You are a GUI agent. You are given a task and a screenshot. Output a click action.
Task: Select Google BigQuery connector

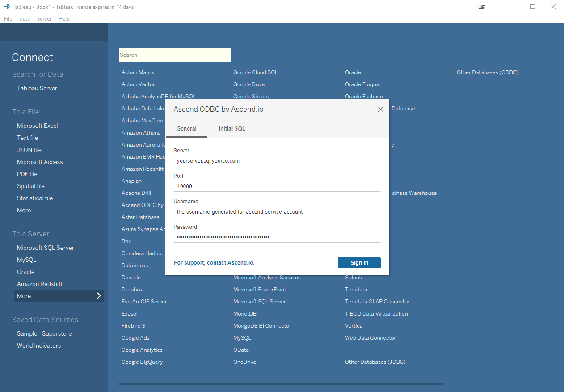[142, 362]
